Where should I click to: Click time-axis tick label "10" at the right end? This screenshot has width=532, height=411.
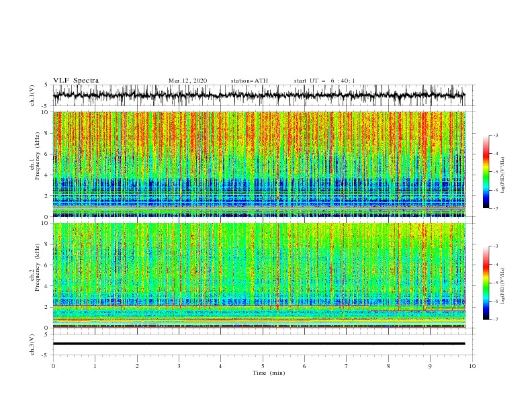pyautogui.click(x=472, y=366)
